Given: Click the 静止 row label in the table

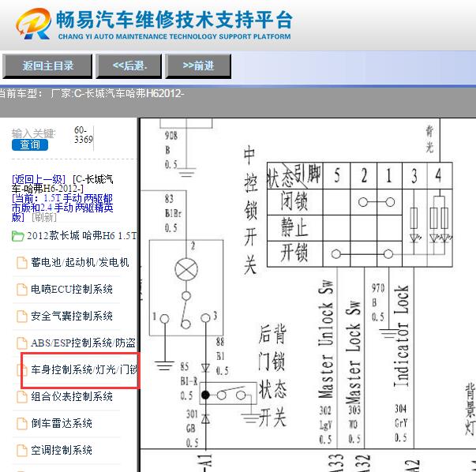Looking at the screenshot, I should click(294, 227).
